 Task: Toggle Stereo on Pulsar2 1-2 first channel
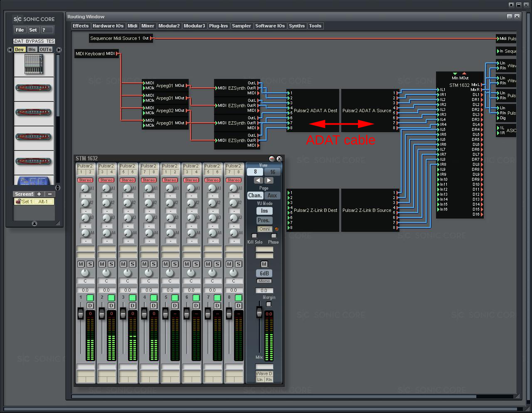tap(85, 180)
